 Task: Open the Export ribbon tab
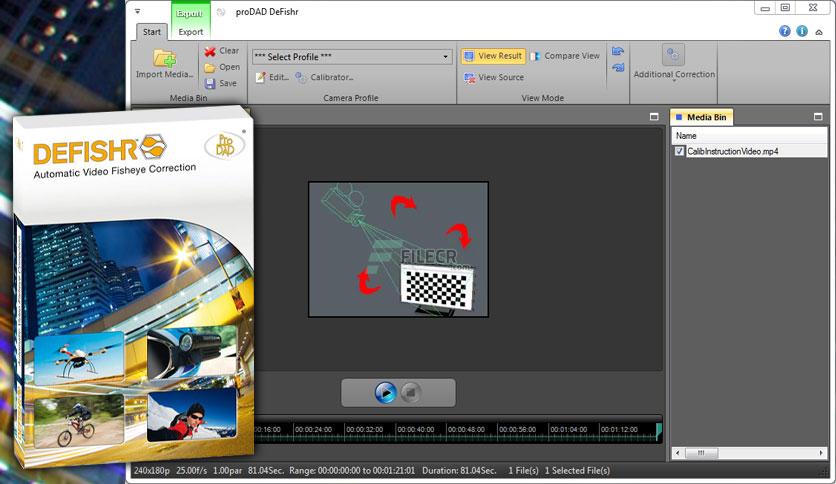[x=190, y=32]
